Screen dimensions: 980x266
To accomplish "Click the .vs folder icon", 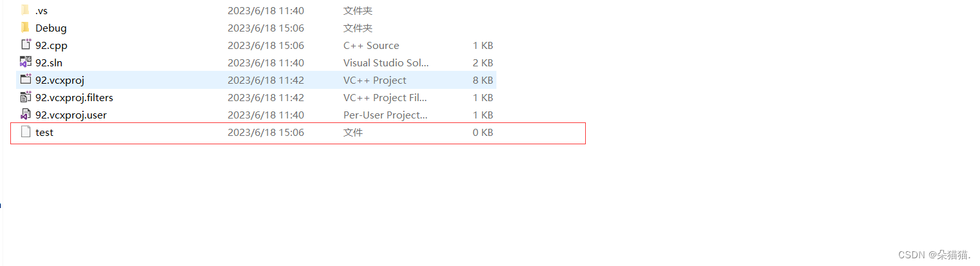I will (25, 10).
